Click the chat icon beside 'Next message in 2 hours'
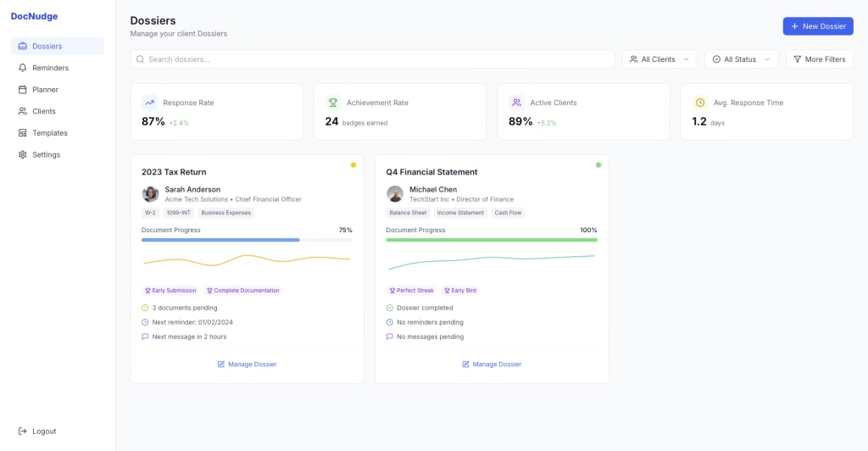868x451 pixels. (145, 337)
